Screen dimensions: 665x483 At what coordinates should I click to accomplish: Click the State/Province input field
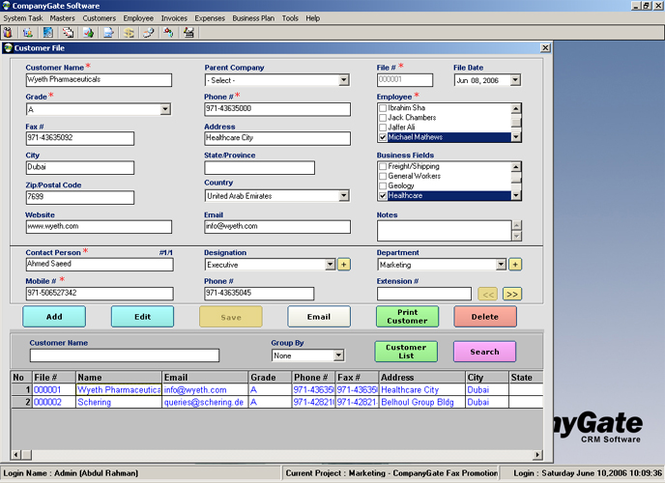point(260,168)
